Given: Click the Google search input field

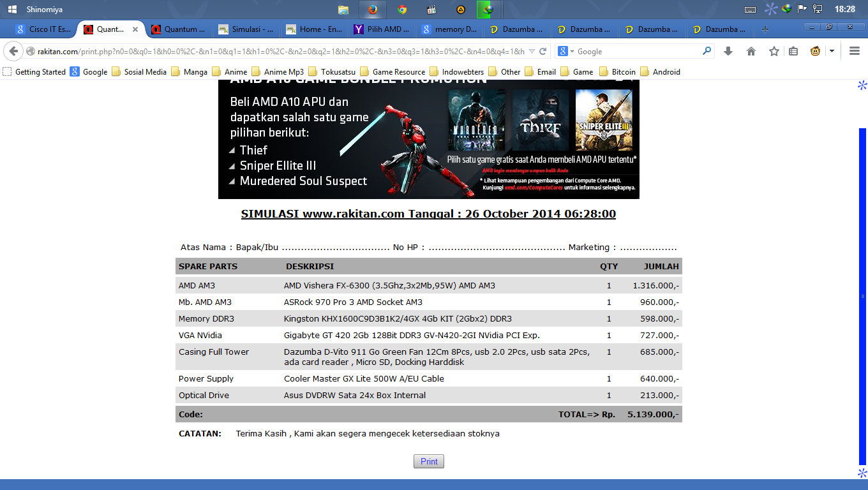Looking at the screenshot, I should (638, 51).
